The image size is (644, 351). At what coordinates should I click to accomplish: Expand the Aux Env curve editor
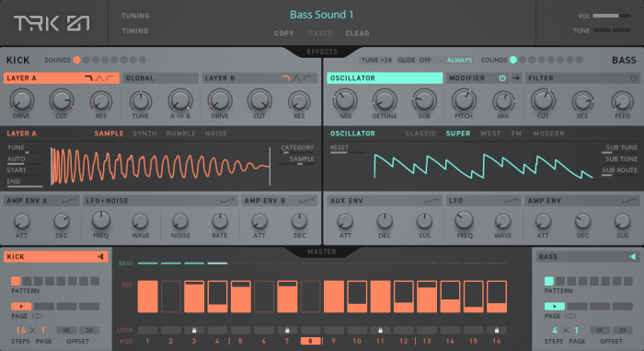click(x=431, y=201)
